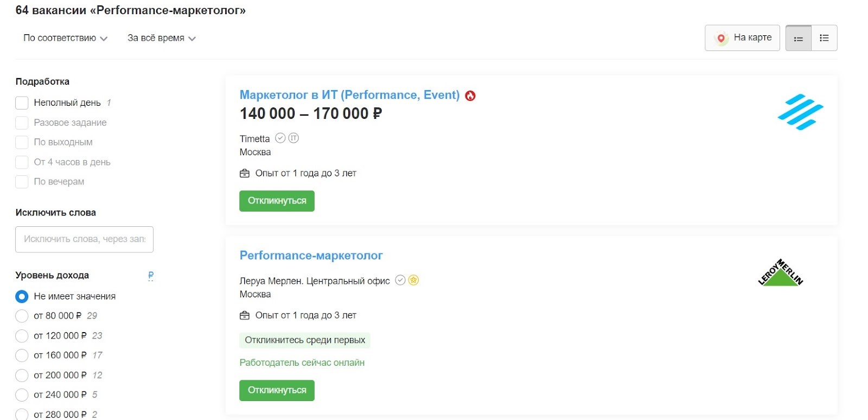Select Не имеет значения income option
The width and height of the screenshot is (868, 420).
point(22,296)
